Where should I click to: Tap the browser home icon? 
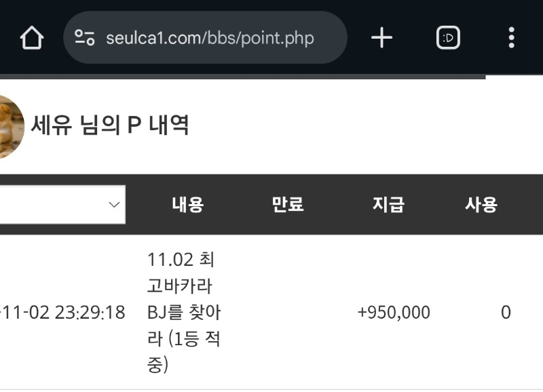point(31,38)
